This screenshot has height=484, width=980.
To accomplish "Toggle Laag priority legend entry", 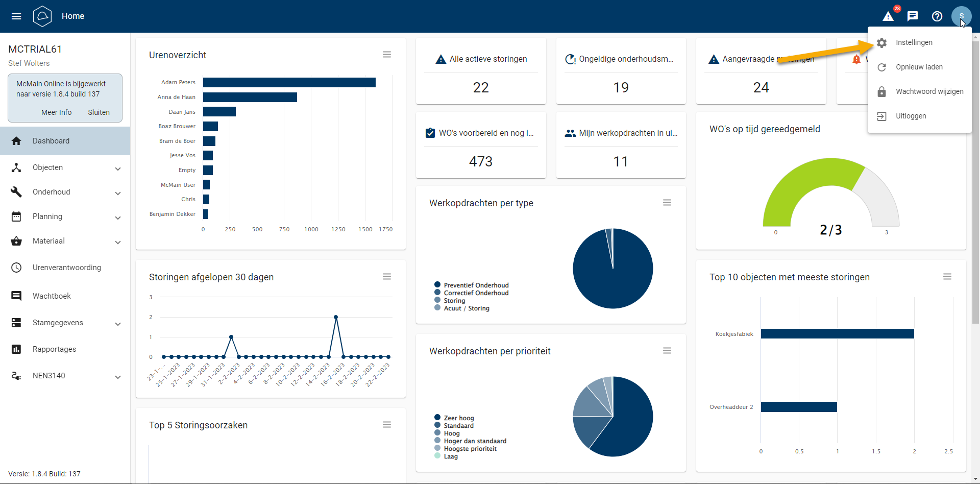I will click(x=450, y=456).
